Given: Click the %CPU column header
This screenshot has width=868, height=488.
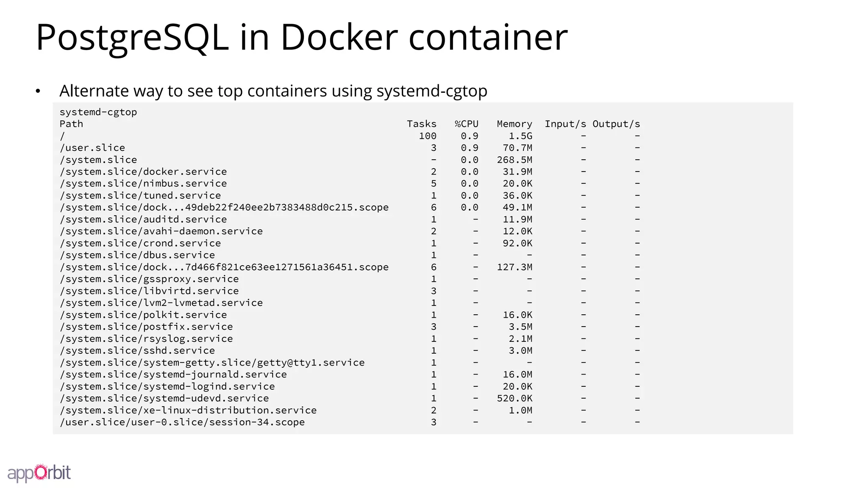Looking at the screenshot, I should 466,124.
